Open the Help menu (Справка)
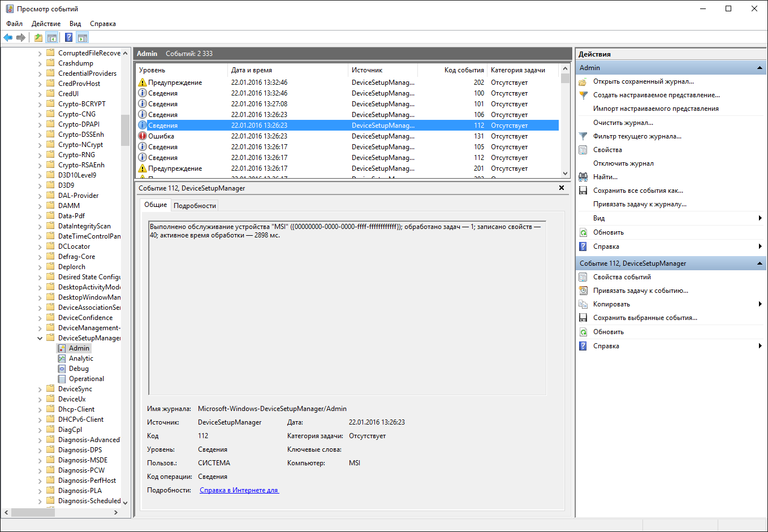 click(x=103, y=24)
